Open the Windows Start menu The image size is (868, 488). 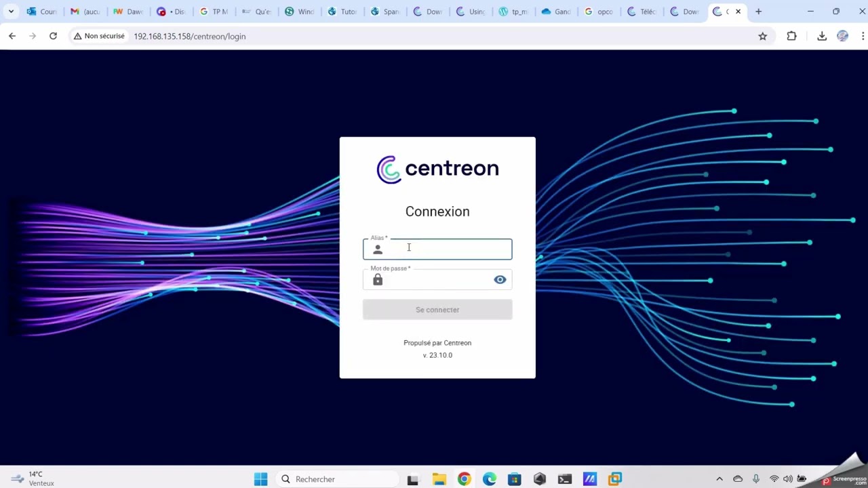260,479
